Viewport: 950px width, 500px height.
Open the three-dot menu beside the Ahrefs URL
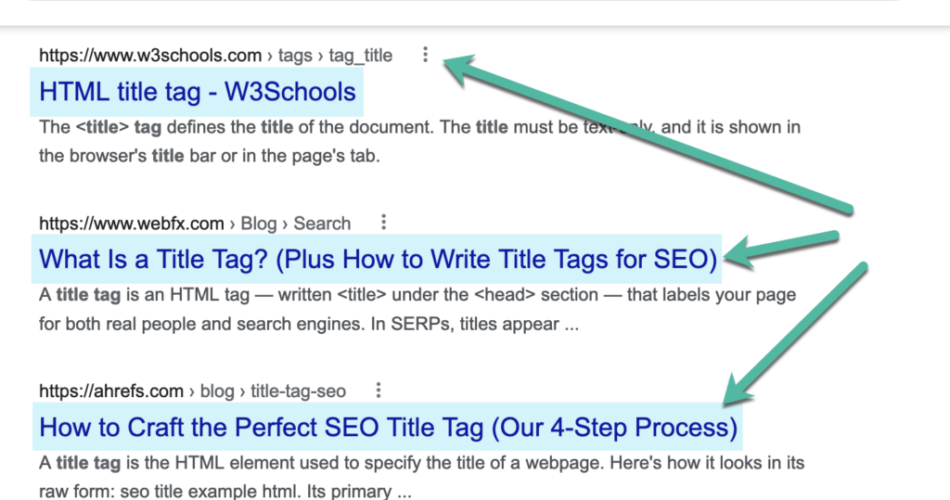coord(378,391)
